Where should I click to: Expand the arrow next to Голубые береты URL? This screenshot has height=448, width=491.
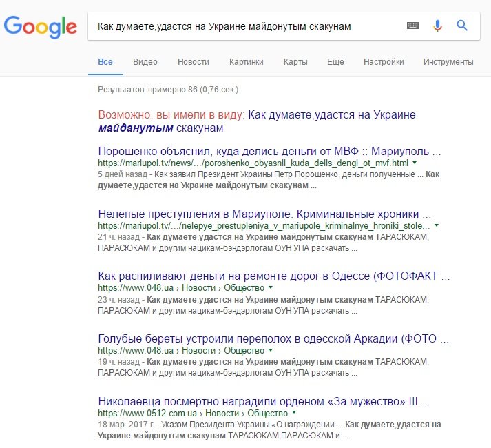[x=271, y=350]
